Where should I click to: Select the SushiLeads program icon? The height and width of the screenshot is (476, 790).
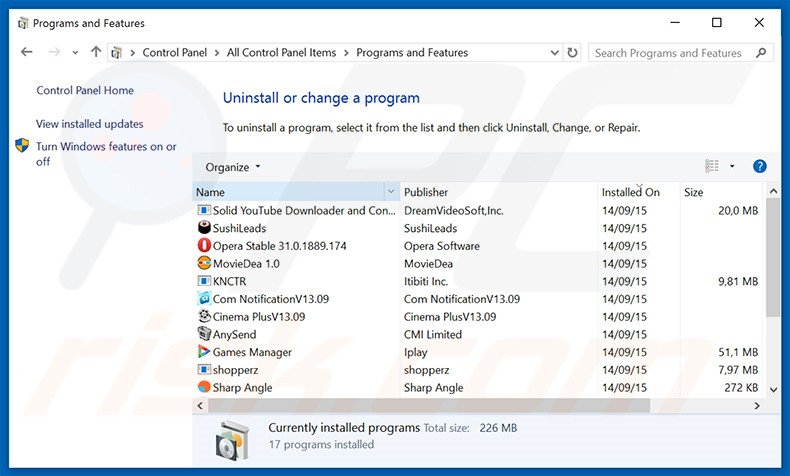204,228
